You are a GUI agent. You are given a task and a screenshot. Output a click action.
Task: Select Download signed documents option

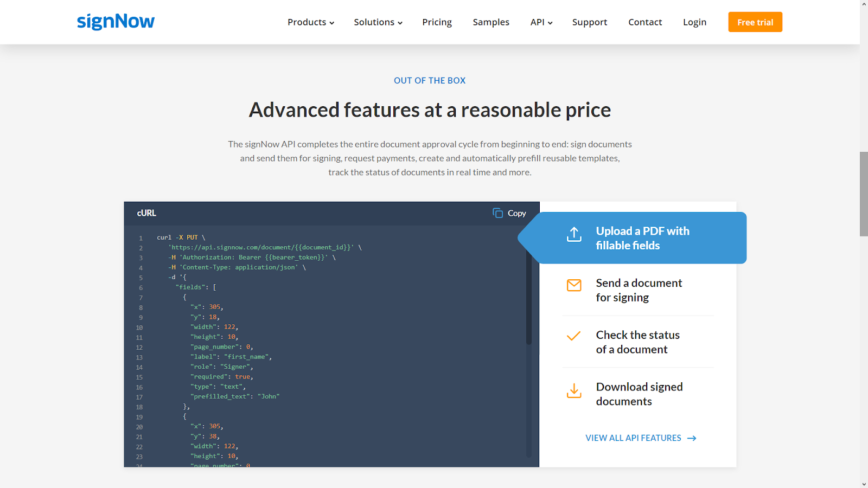pos(639,394)
